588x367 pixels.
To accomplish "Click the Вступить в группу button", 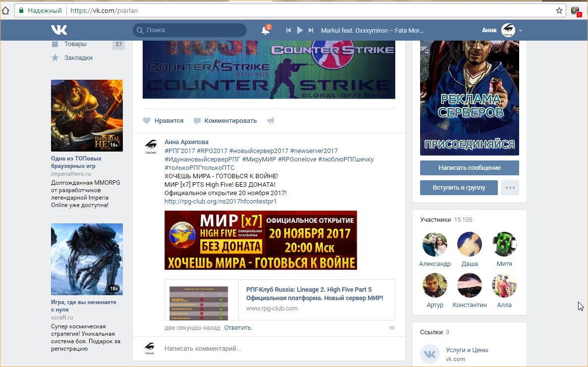I will [459, 188].
